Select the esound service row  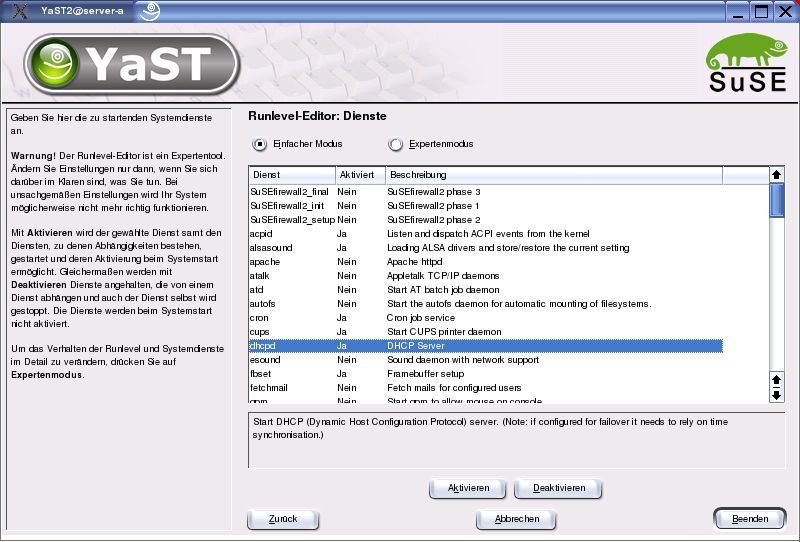(x=485, y=360)
